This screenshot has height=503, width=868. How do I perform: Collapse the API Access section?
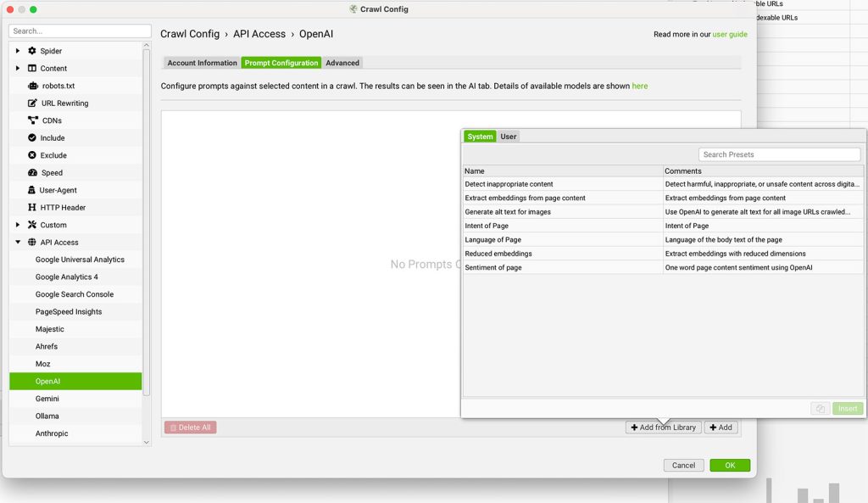tap(18, 242)
